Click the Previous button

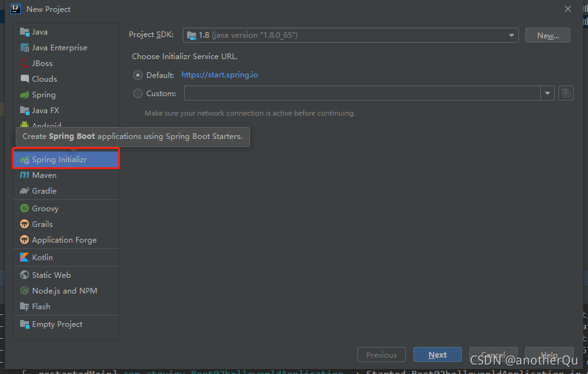(x=381, y=355)
